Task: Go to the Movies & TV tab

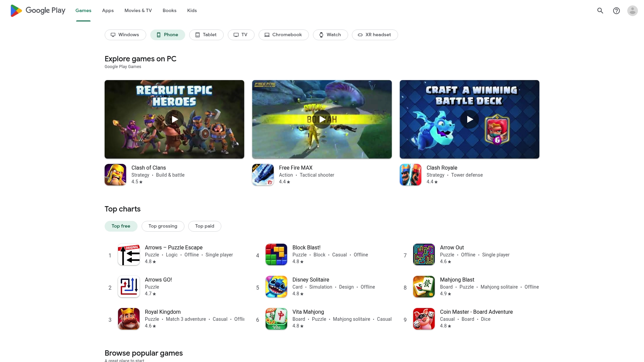Action: coord(138,11)
